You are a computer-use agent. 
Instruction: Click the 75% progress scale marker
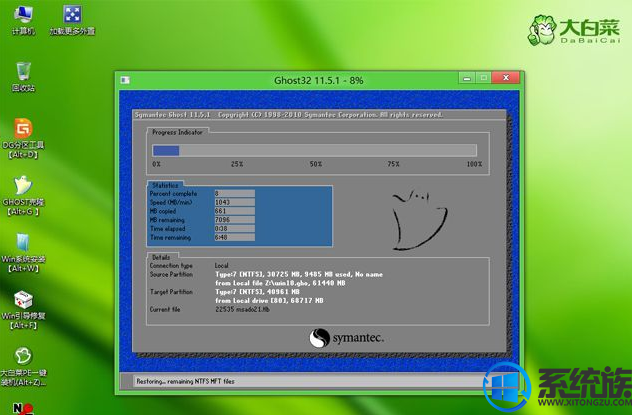[393, 164]
